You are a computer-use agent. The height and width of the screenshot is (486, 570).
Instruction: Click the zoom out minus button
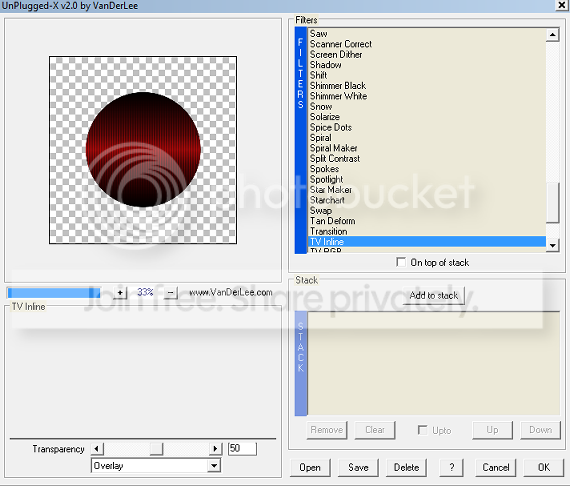170,292
